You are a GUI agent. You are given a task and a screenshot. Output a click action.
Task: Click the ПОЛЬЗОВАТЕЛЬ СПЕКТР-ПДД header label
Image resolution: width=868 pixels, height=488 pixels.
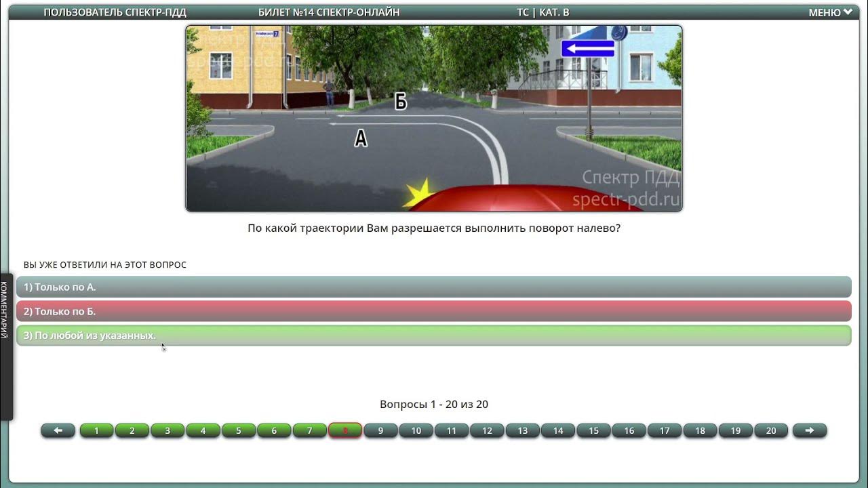click(115, 12)
